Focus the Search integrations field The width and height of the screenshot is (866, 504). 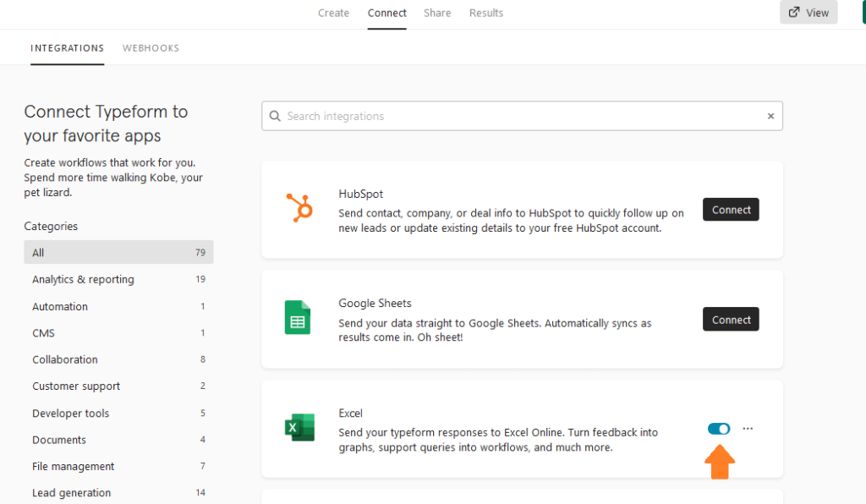click(522, 116)
